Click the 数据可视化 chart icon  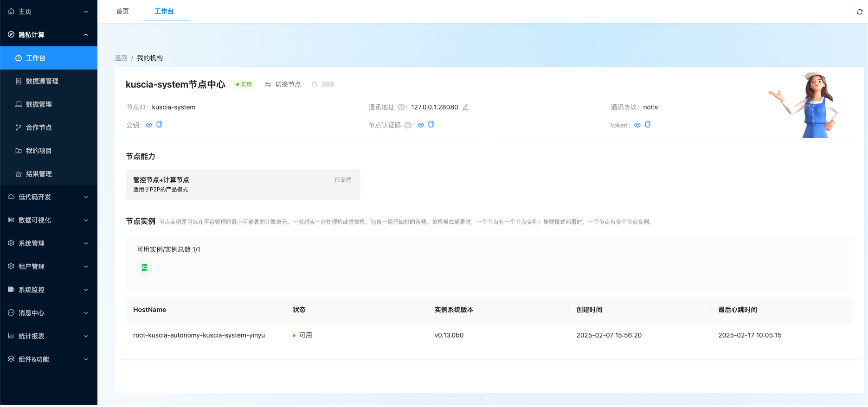pos(11,220)
